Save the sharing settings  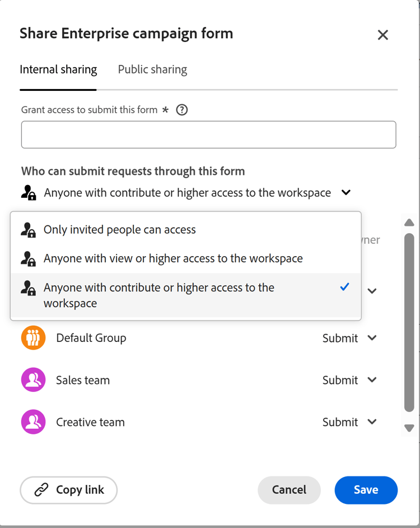(366, 490)
